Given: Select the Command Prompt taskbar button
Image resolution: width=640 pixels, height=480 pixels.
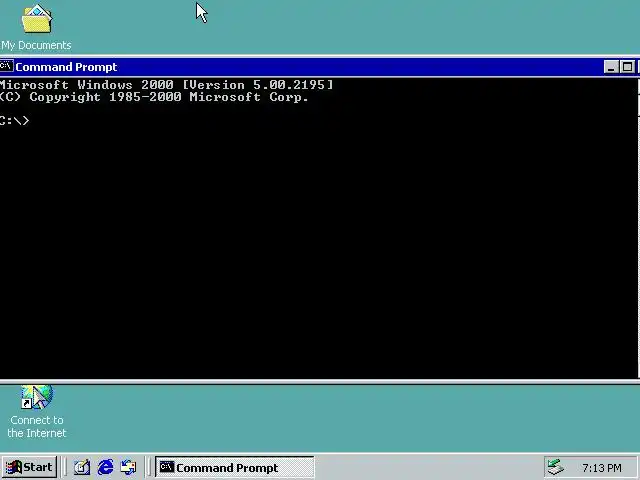Looking at the screenshot, I should pyautogui.click(x=235, y=467).
